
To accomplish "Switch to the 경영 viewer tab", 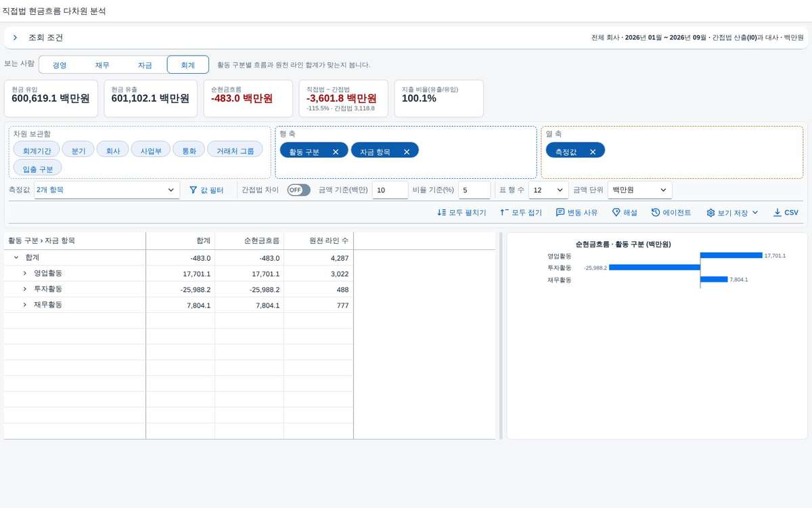I will point(60,65).
